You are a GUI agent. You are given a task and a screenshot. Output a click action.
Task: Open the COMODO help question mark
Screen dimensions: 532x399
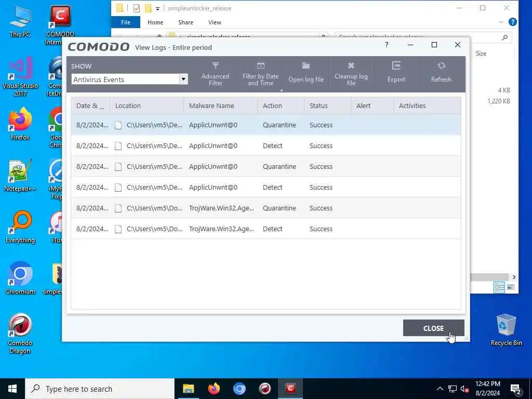click(387, 45)
